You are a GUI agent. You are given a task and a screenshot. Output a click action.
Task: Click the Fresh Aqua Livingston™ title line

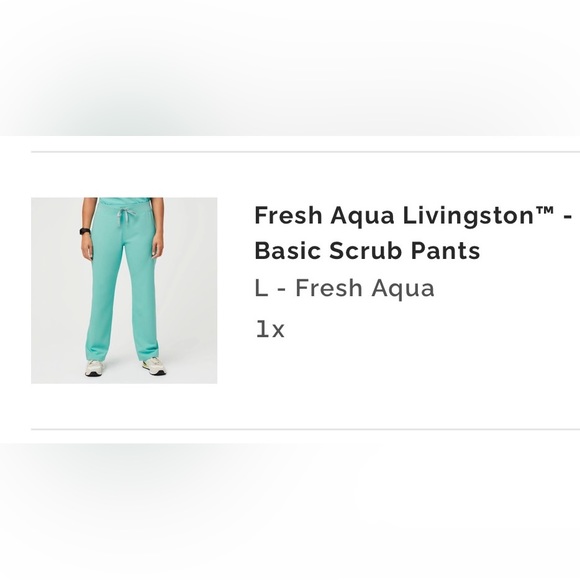click(x=413, y=215)
